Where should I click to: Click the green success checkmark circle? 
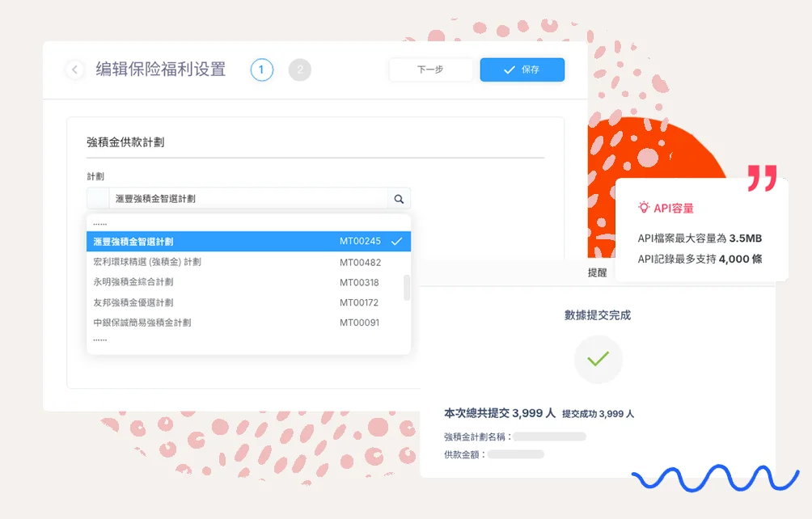tap(598, 359)
